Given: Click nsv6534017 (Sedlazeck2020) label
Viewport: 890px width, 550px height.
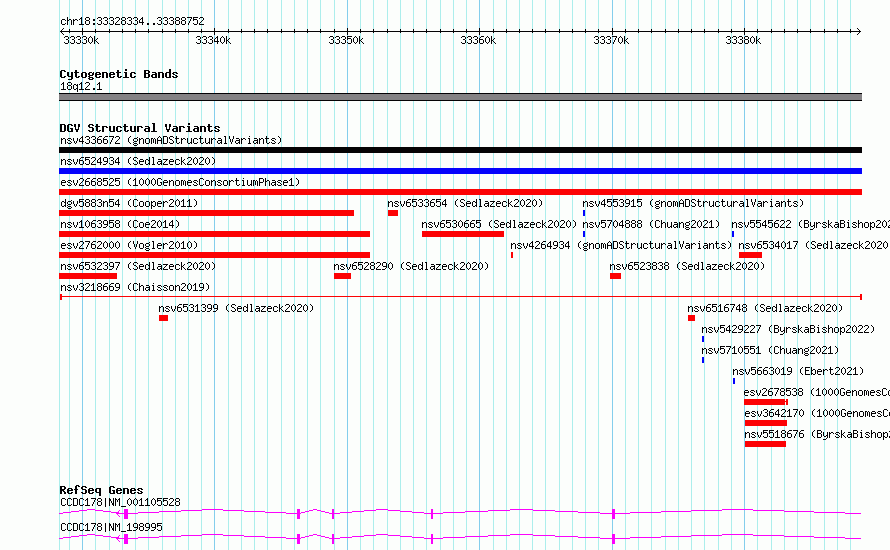Looking at the screenshot, I should [x=813, y=245].
